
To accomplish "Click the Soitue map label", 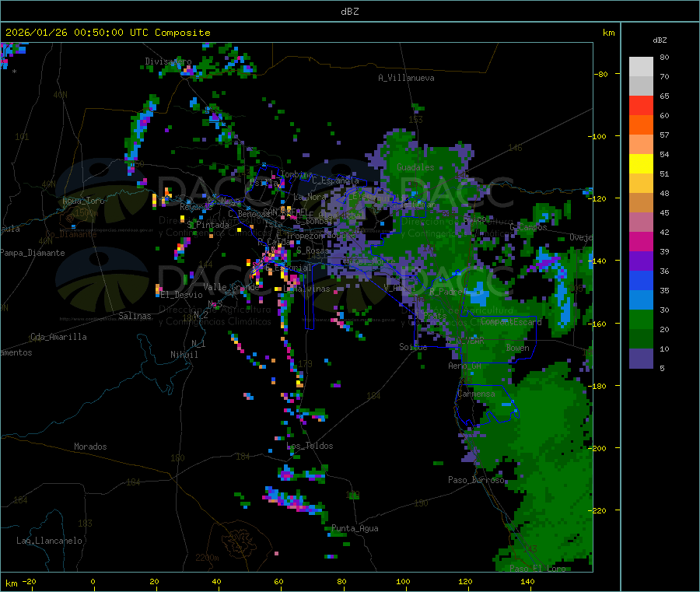I will [413, 347].
